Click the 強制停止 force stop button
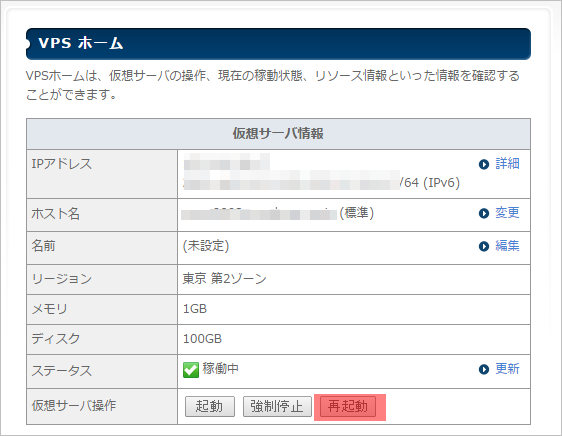 (x=277, y=406)
